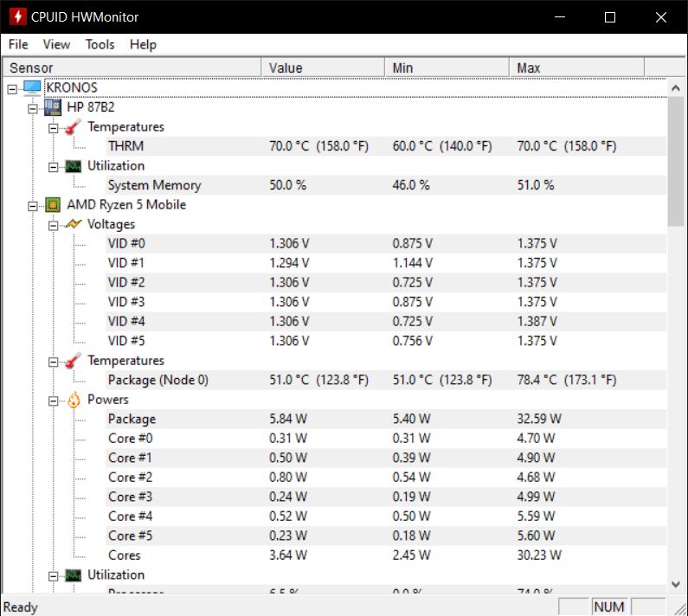The width and height of the screenshot is (688, 616).
Task: Click the window resize grip corner
Action: tap(680, 609)
